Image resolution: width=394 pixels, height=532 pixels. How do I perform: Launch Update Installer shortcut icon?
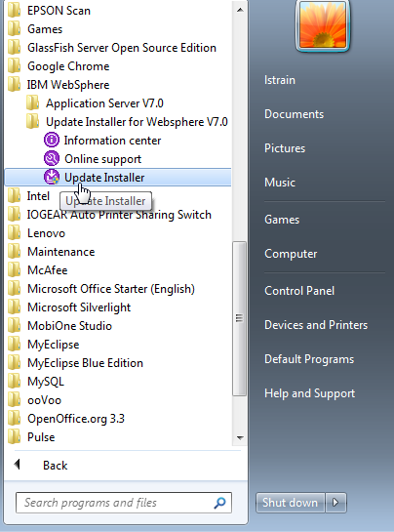click(52, 177)
